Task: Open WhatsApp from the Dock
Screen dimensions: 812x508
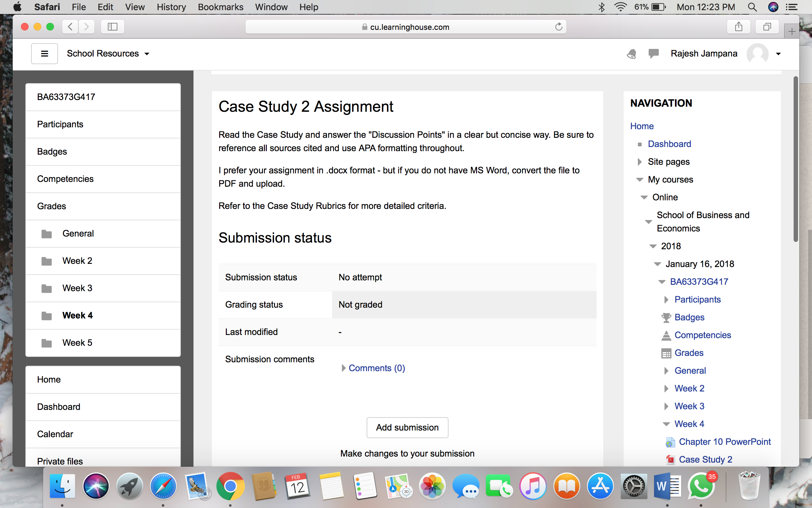Action: [x=701, y=486]
